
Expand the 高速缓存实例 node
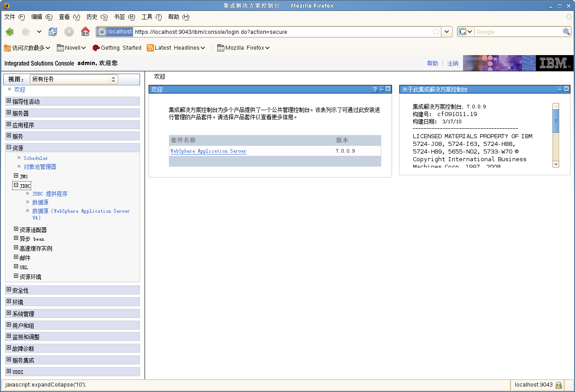[x=16, y=248]
